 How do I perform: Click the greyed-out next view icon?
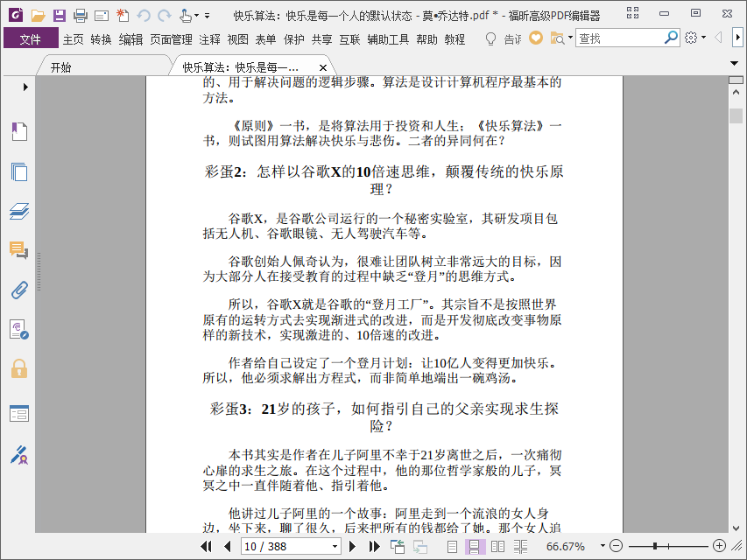[x=419, y=546]
